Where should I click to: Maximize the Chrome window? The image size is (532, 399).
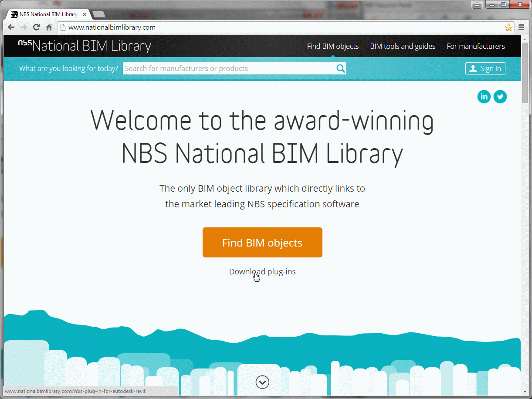point(504,4)
